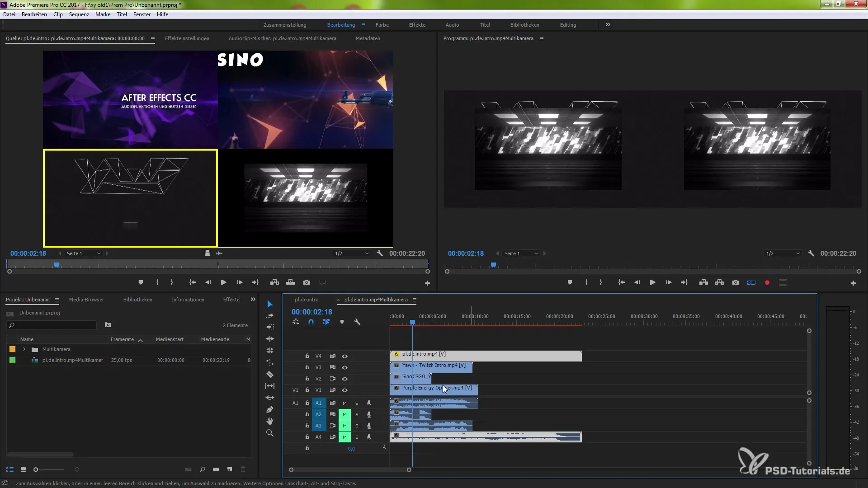The image size is (868, 488).
Task: Show hidden Project panel tabs chevron
Action: 253,300
